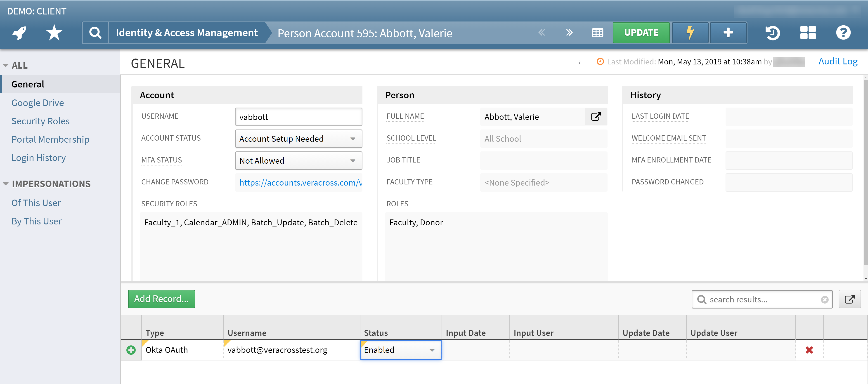868x384 pixels.
Task: Click the rocket launch icon
Action: point(19,32)
